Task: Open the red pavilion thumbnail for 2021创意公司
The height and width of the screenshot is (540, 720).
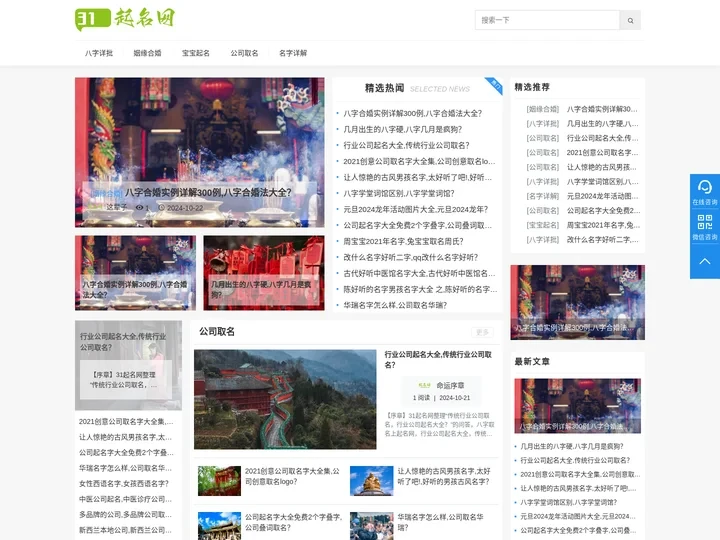Action: [x=219, y=481]
